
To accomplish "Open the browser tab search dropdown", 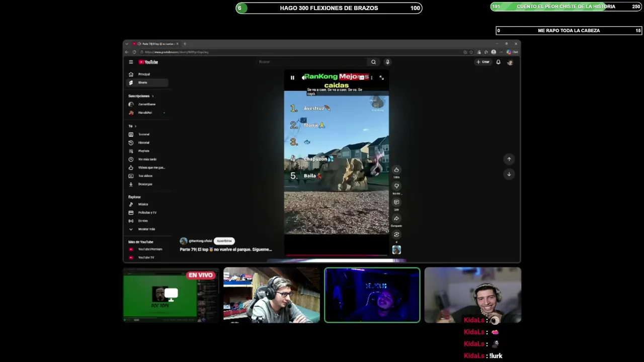I will 127,44.
